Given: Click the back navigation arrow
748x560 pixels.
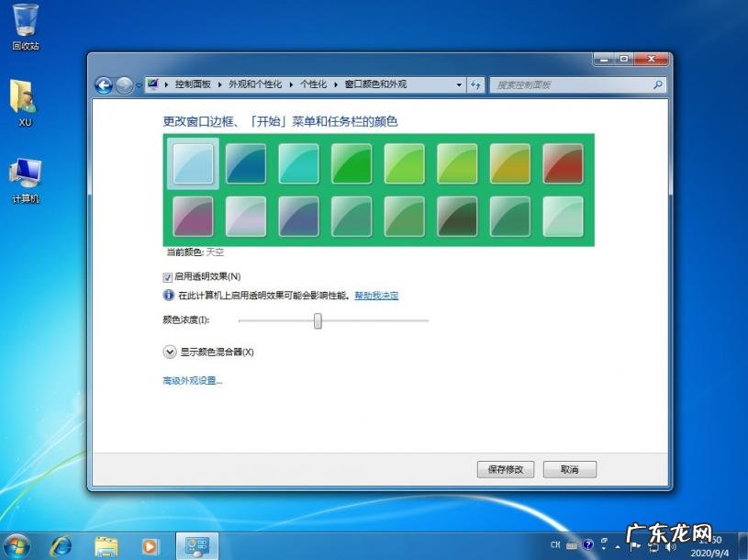Looking at the screenshot, I should point(104,85).
